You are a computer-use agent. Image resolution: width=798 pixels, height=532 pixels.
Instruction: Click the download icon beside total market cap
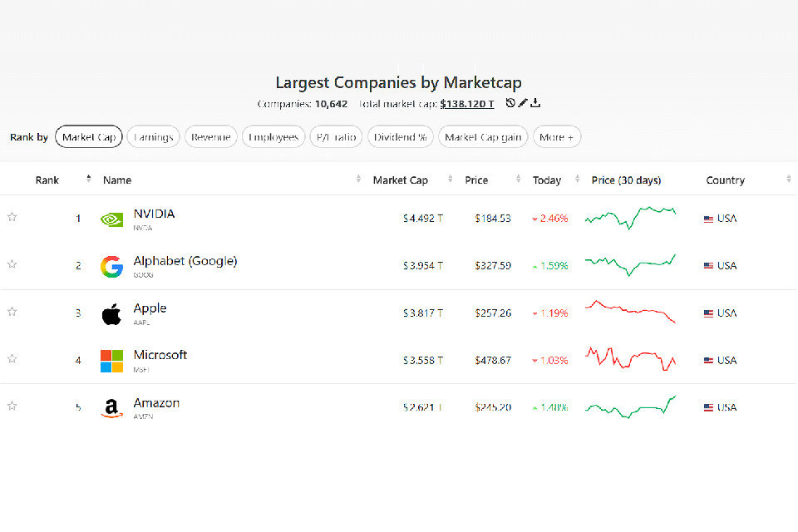pyautogui.click(x=536, y=104)
